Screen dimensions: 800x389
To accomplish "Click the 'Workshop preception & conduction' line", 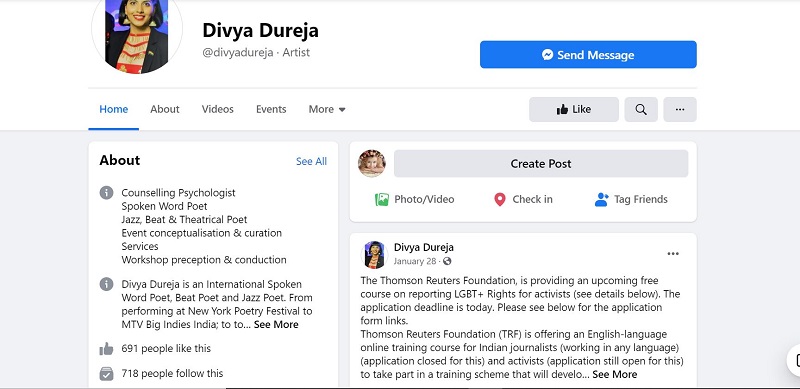I will click(x=204, y=259).
